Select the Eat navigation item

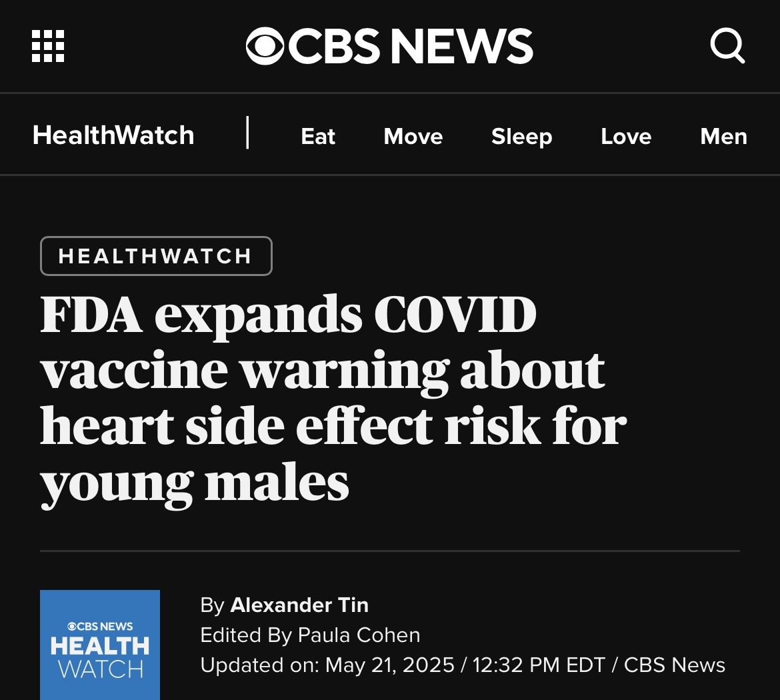pyautogui.click(x=318, y=136)
